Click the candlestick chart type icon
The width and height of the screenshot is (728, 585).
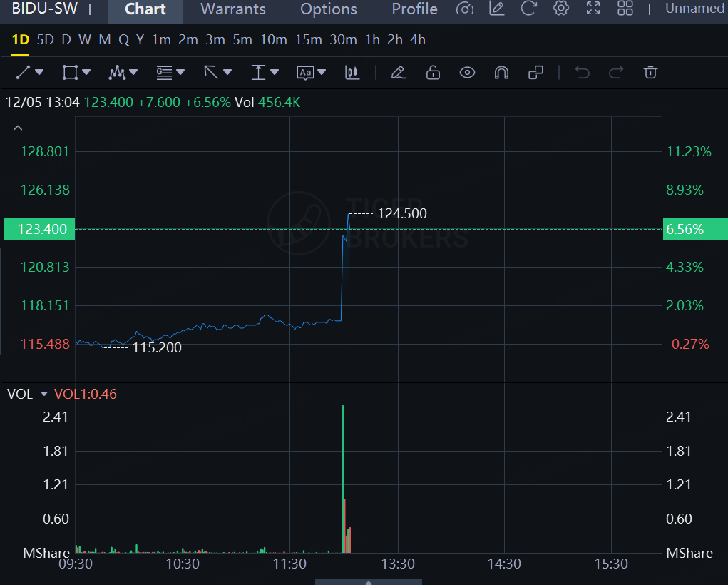click(x=352, y=73)
